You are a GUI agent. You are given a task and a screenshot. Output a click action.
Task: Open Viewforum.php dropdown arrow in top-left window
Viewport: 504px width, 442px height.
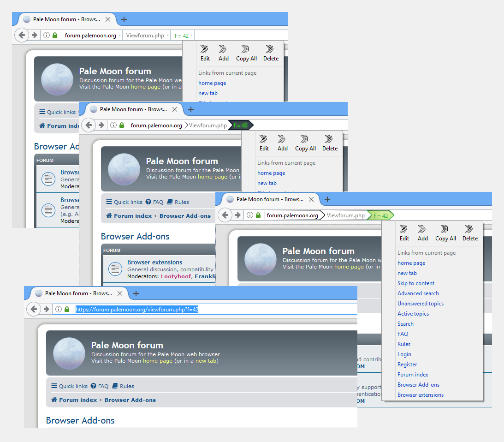(167, 36)
